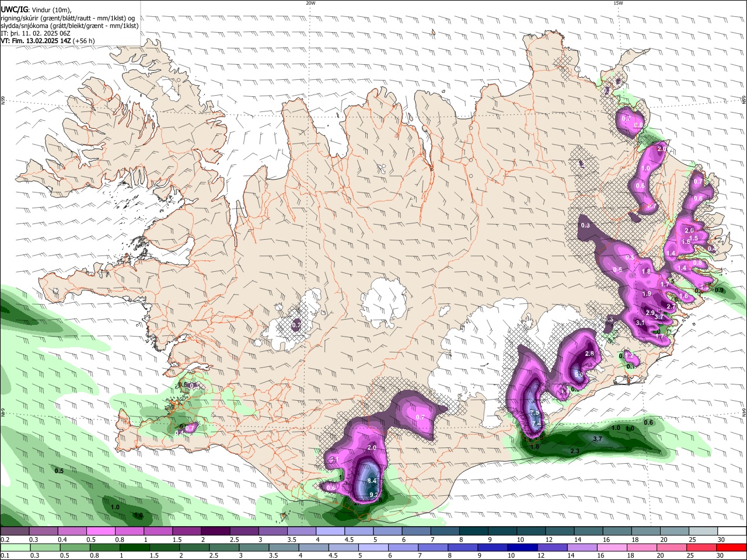Viewport: 747px width, 560px height.
Task: Select top-row grey swatch between 20 and 25
Action: [x=675, y=531]
